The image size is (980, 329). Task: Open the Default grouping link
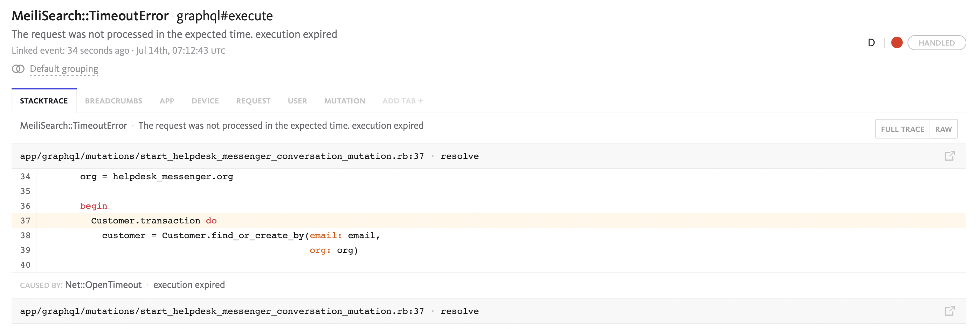[64, 69]
